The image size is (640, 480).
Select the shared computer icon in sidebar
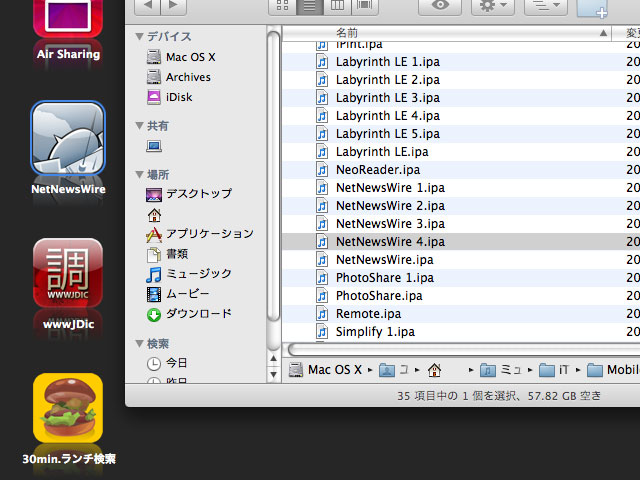154,146
